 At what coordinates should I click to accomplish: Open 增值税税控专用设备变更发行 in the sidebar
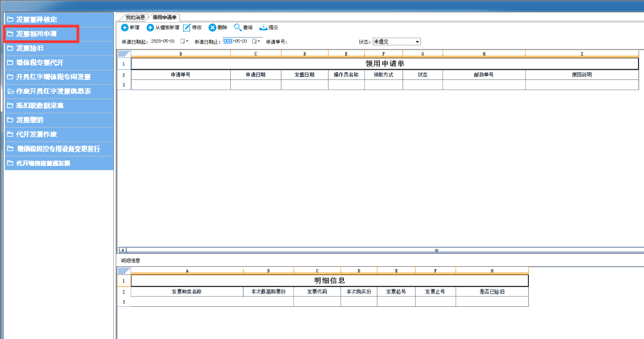coord(59,149)
